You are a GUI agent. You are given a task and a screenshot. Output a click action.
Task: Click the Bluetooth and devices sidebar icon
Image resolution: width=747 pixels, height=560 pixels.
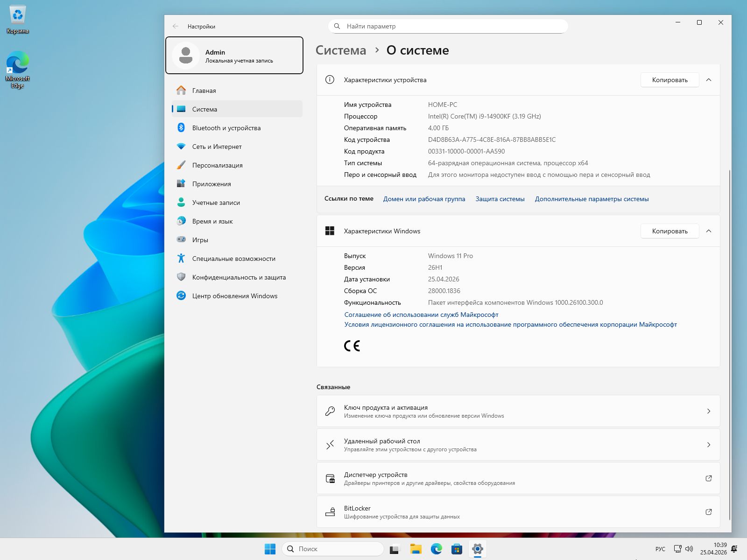pos(181,128)
